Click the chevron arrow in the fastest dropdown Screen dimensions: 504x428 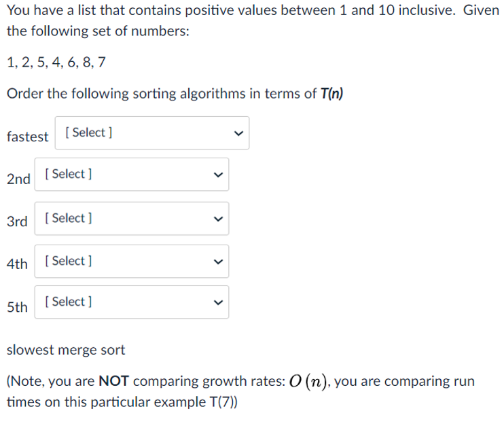coord(238,133)
